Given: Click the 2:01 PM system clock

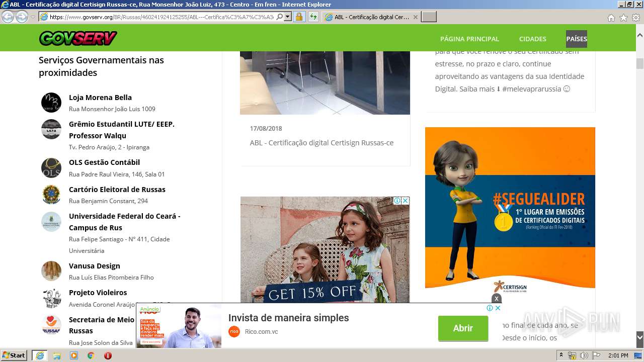Looking at the screenshot, I should point(618,355).
